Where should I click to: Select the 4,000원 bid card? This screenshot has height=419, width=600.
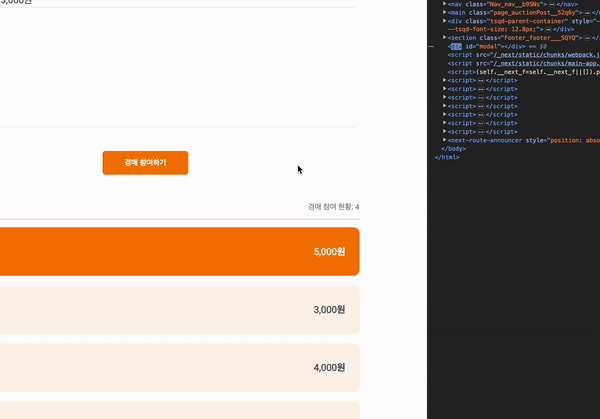point(179,367)
